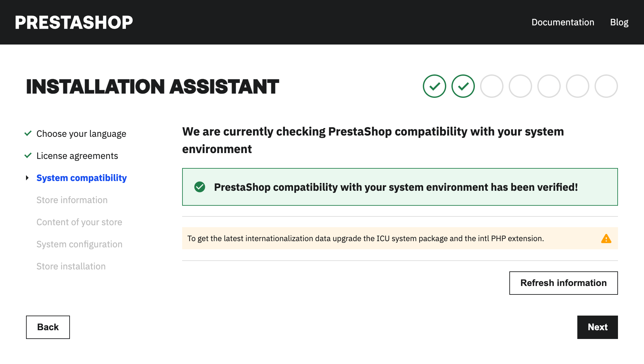Click the checkmark beside License agreements
This screenshot has width=644, height=364.
coord(28,155)
